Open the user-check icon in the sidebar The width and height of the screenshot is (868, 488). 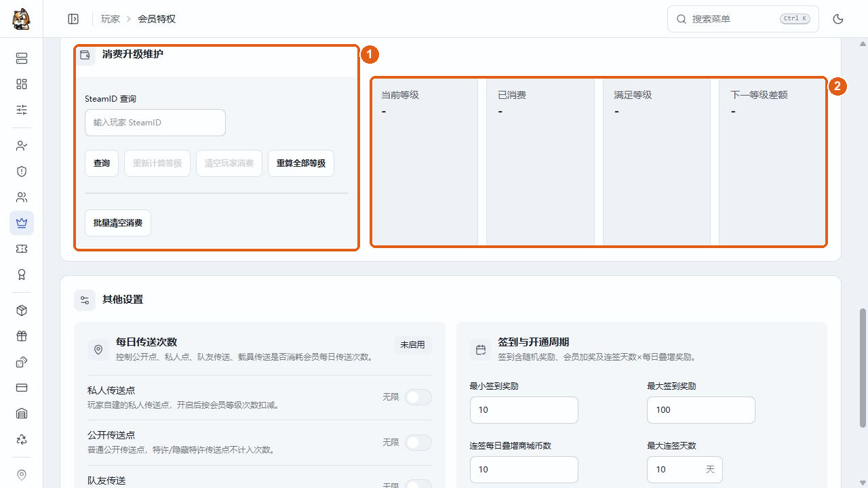[22, 146]
